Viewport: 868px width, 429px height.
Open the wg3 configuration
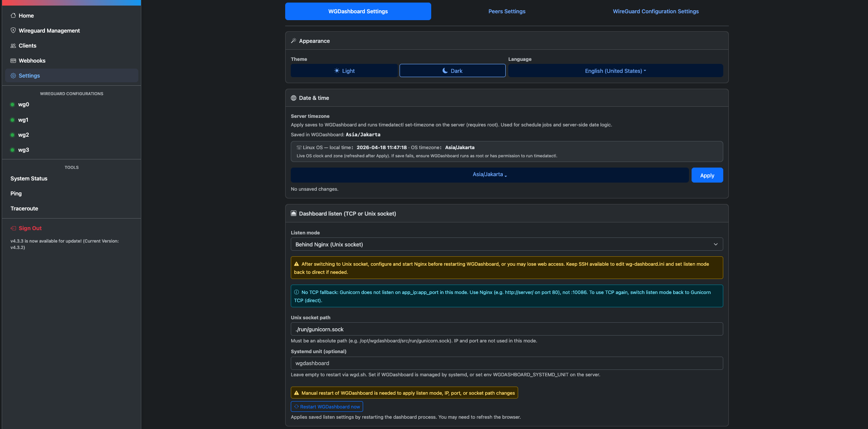coord(72,150)
